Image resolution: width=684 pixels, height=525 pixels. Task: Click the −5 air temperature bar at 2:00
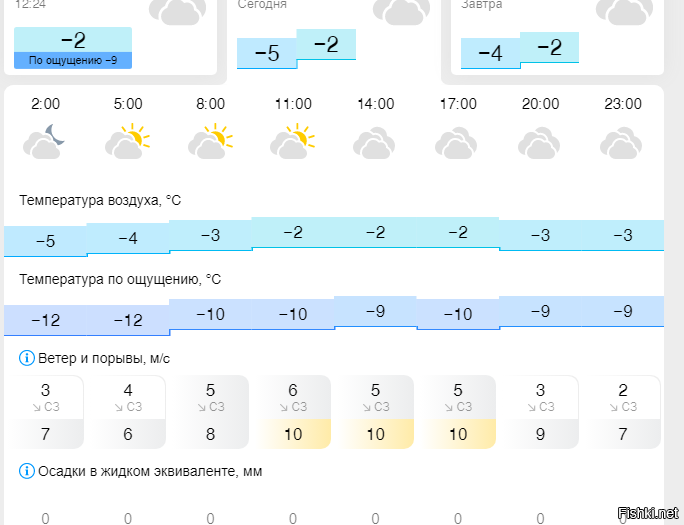click(x=45, y=241)
